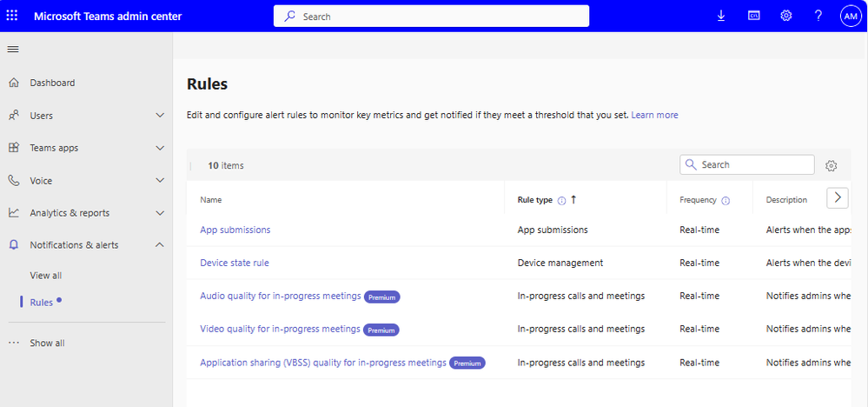The image size is (868, 407).
Task: Click the Rule type sort arrow
Action: point(573,200)
